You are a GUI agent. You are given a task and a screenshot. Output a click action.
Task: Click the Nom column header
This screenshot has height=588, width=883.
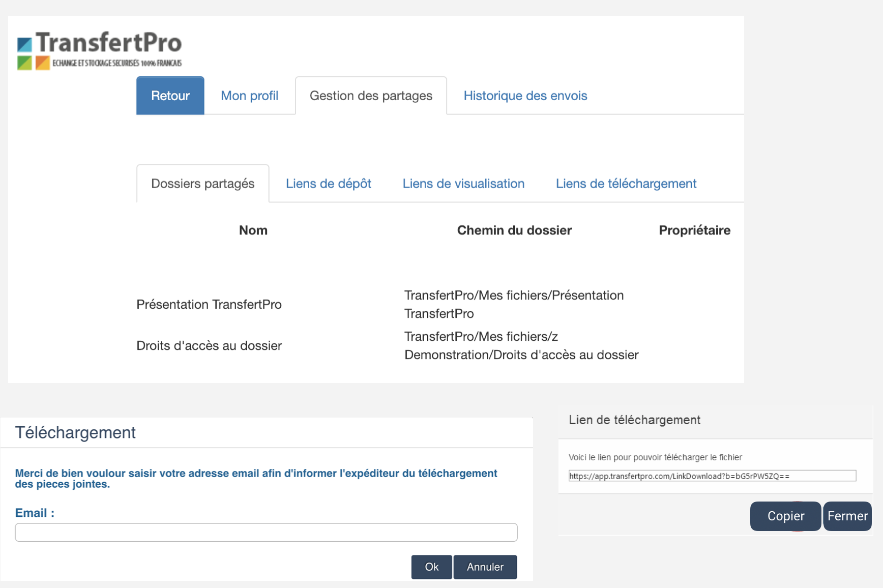253,230
